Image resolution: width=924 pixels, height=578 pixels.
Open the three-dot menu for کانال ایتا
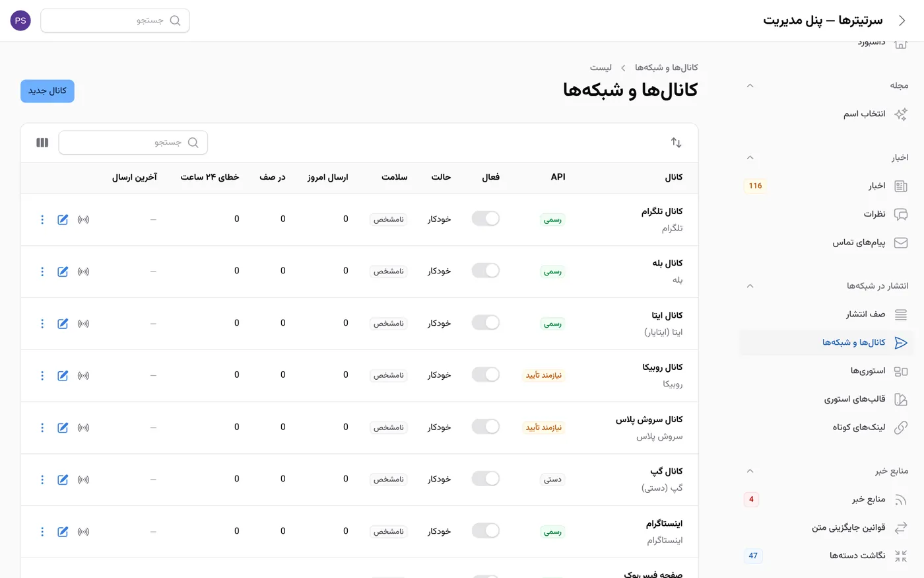point(42,324)
